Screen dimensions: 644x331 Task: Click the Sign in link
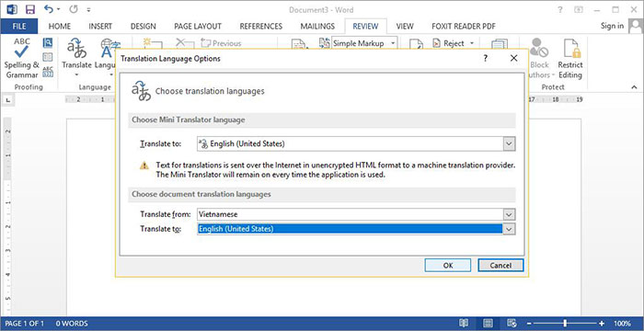point(612,26)
